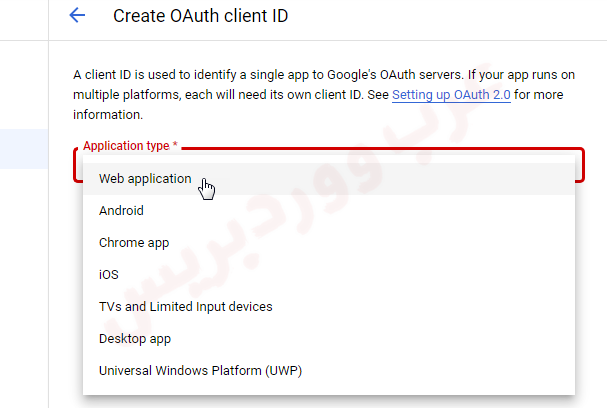Choose Android as application type
607x408 pixels.
(329, 211)
